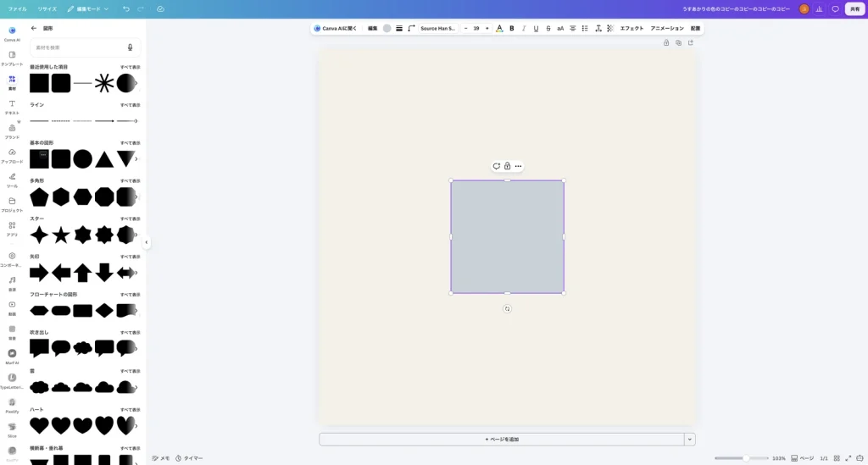Open the Canva AI sidebar panel
The image size is (868, 465).
[12, 33]
